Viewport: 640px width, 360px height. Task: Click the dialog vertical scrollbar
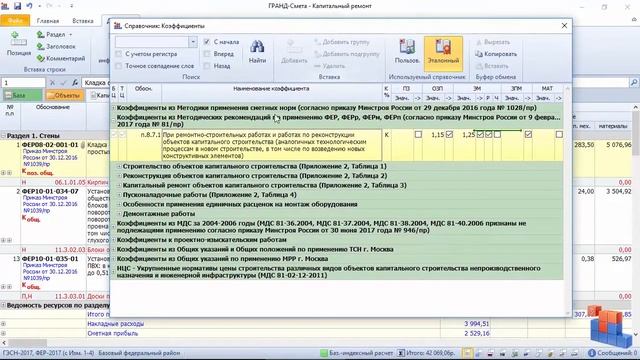[567, 200]
